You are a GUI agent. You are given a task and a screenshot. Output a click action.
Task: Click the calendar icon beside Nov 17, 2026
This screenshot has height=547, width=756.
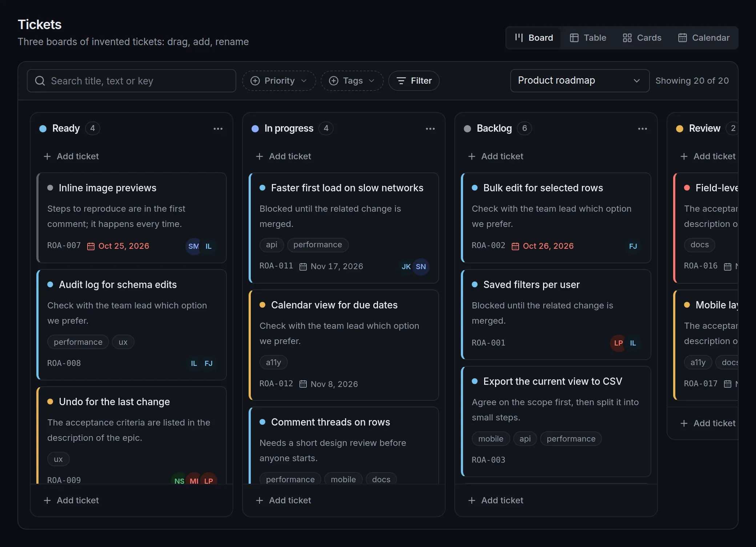tap(303, 267)
